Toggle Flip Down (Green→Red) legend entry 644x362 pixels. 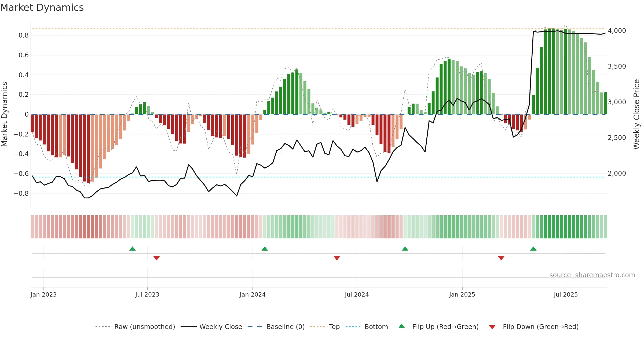coord(534,327)
